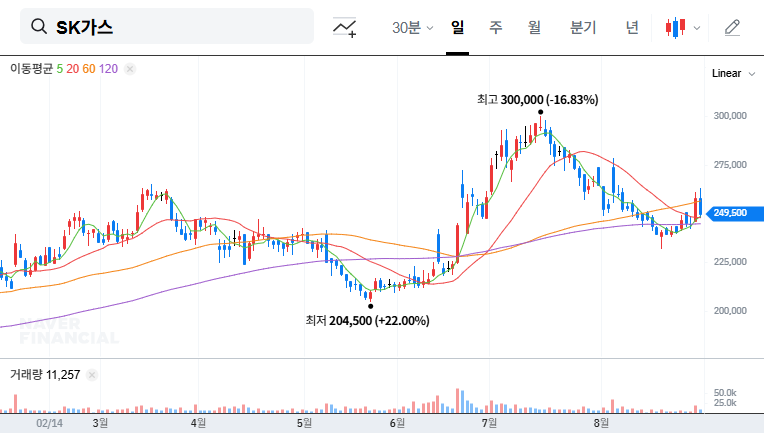The image size is (764, 433).
Task: Open the add indicator chart icon
Action: pos(344,27)
